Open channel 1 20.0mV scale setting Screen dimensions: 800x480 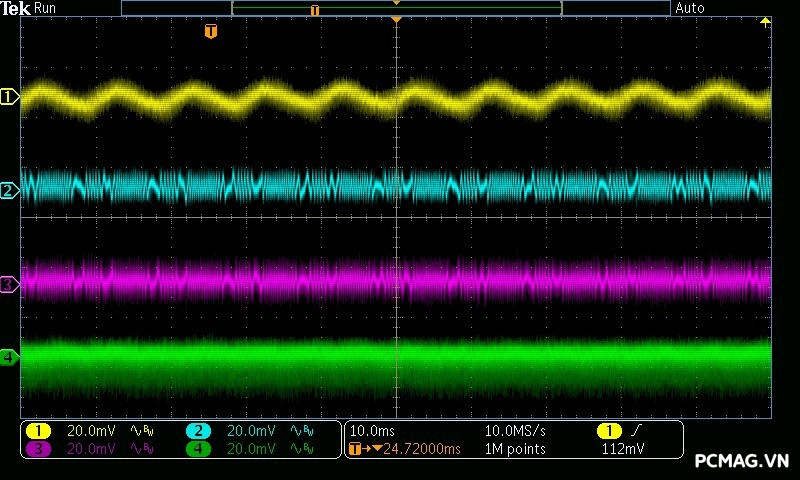point(91,430)
